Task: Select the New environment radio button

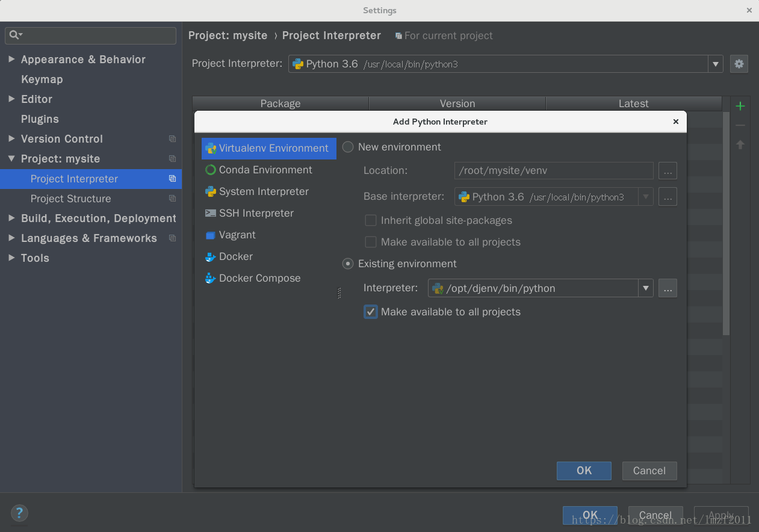Action: [348, 147]
